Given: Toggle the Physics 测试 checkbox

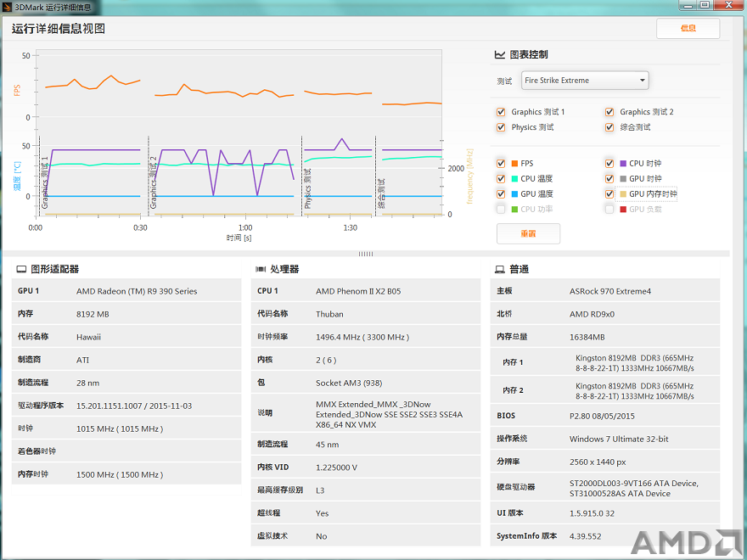Looking at the screenshot, I should pyautogui.click(x=501, y=127).
